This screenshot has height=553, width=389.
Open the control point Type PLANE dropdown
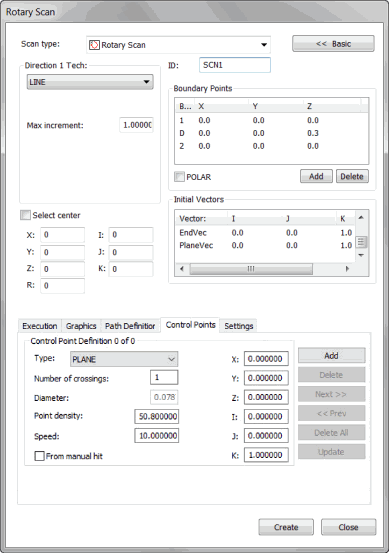coord(124,359)
